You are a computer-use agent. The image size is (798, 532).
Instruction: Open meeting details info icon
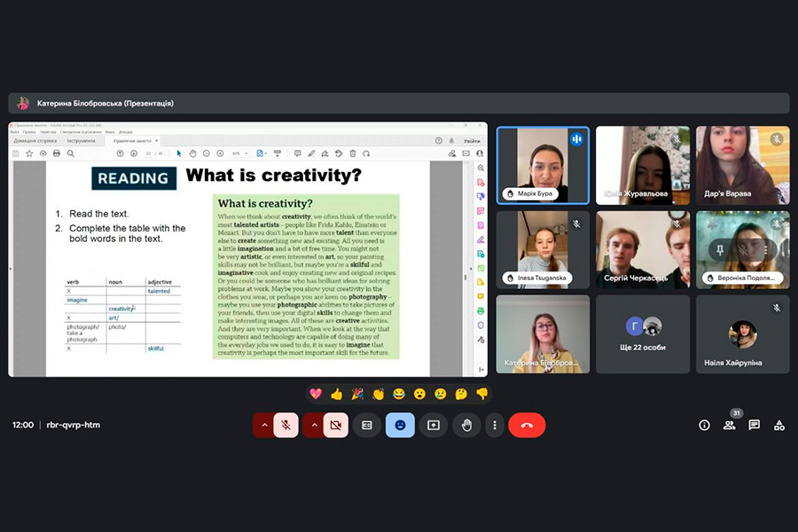704,425
